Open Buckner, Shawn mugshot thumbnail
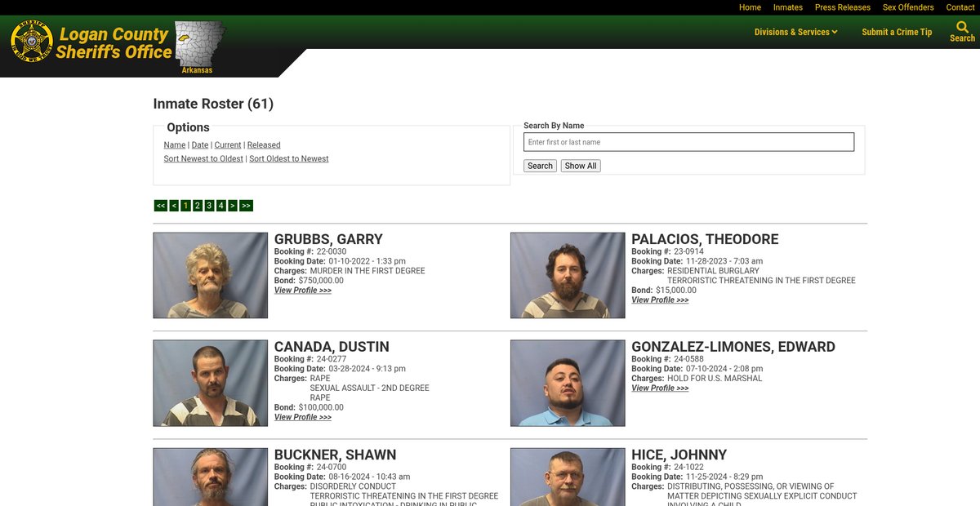Image resolution: width=980 pixels, height=506 pixels. click(x=211, y=477)
